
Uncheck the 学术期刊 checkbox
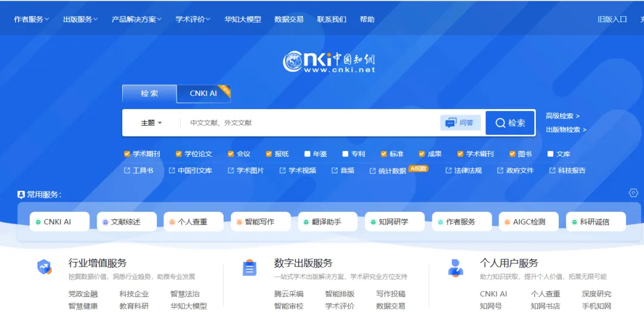[127, 154]
